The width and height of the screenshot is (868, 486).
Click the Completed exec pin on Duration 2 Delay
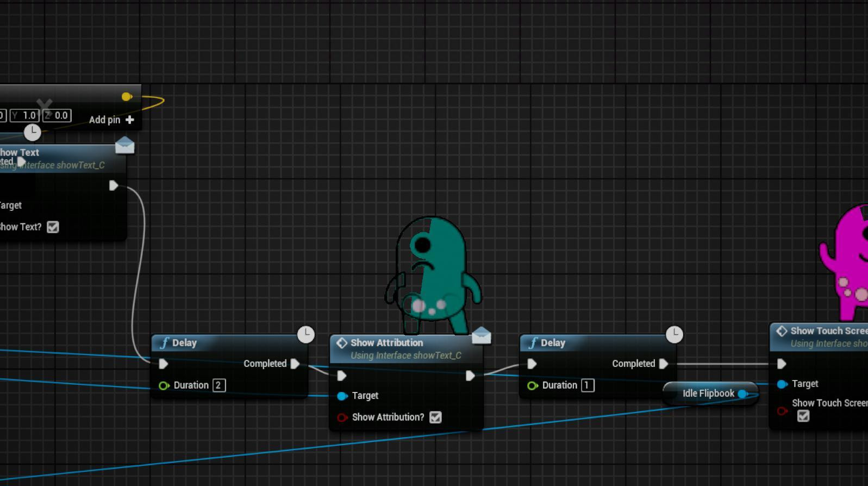coord(295,364)
